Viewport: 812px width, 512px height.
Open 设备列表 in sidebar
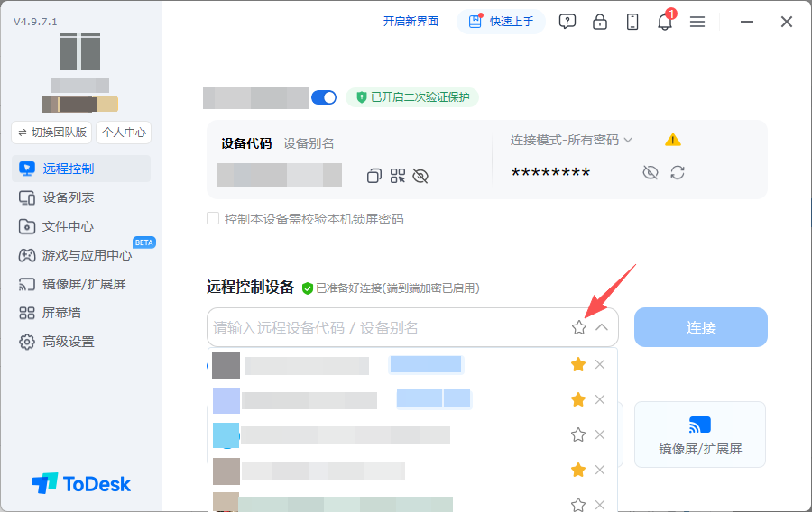point(69,197)
